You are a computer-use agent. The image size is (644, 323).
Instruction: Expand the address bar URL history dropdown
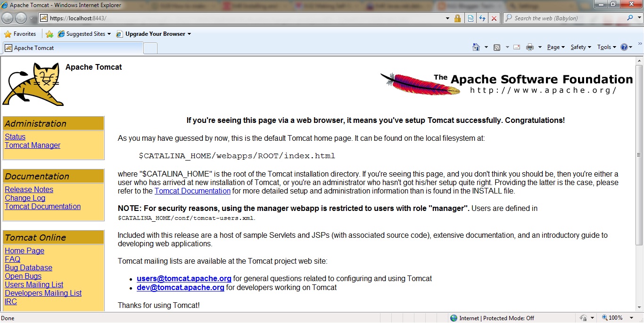pyautogui.click(x=447, y=18)
